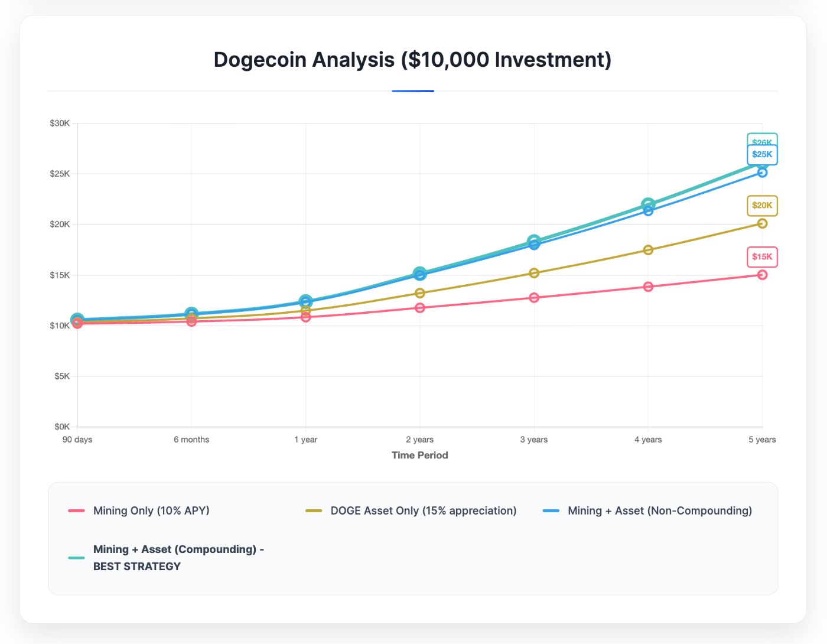Toggle the Mining + Asset (Non-Compounding) legend entry

647,510
